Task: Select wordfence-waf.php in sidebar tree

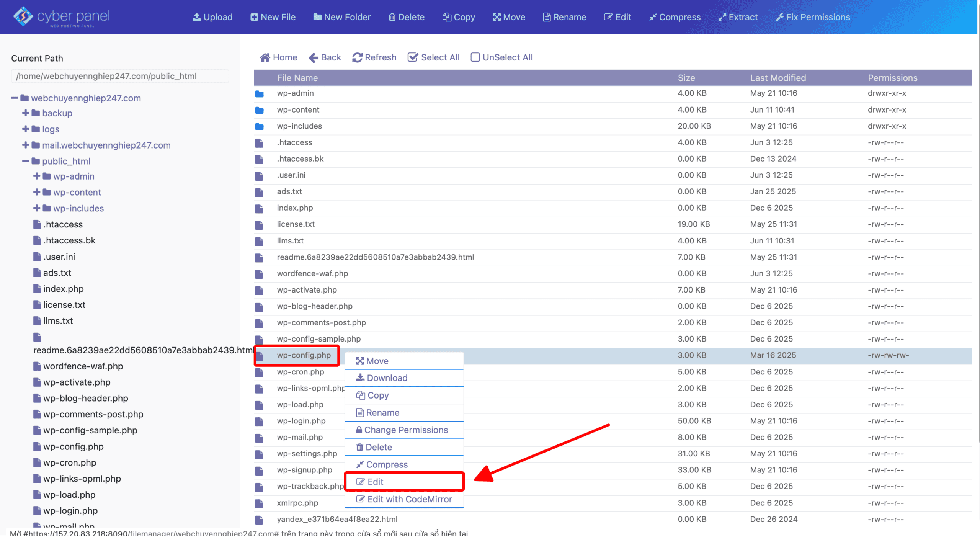Action: pyautogui.click(x=83, y=366)
